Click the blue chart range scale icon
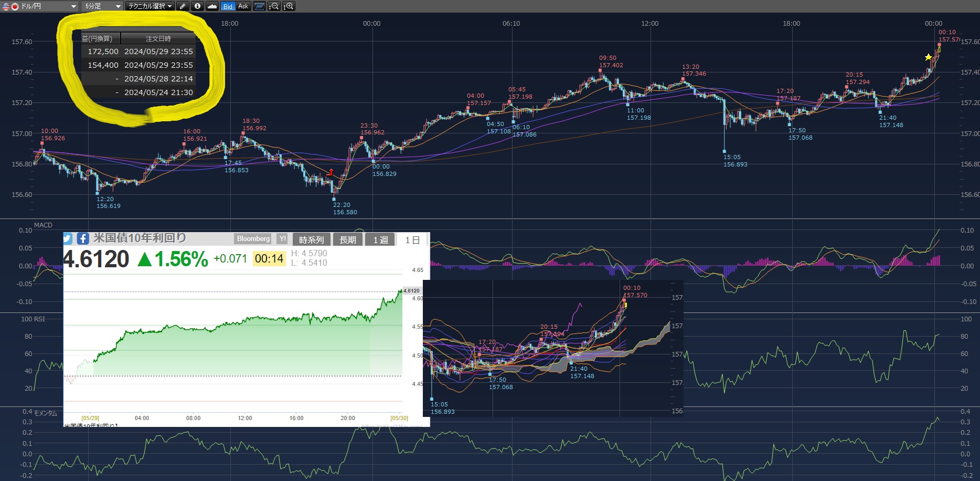The width and height of the screenshot is (980, 481). tap(259, 6)
